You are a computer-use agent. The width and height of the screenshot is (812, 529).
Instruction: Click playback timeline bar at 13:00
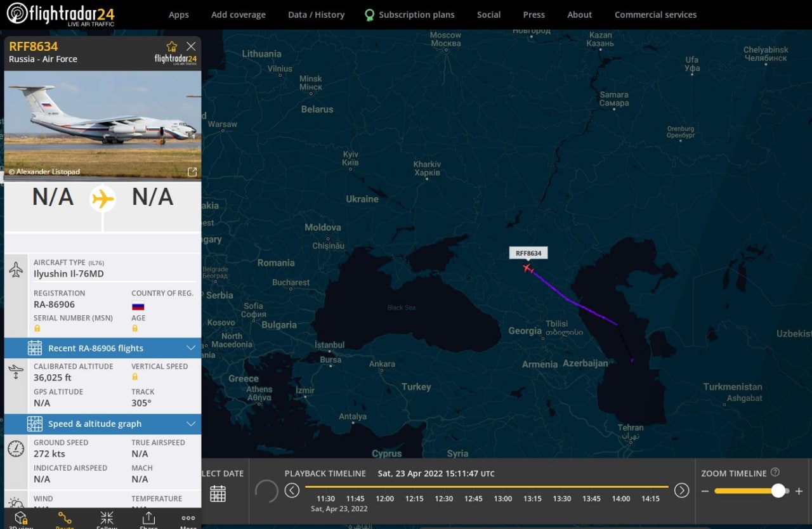(503, 487)
